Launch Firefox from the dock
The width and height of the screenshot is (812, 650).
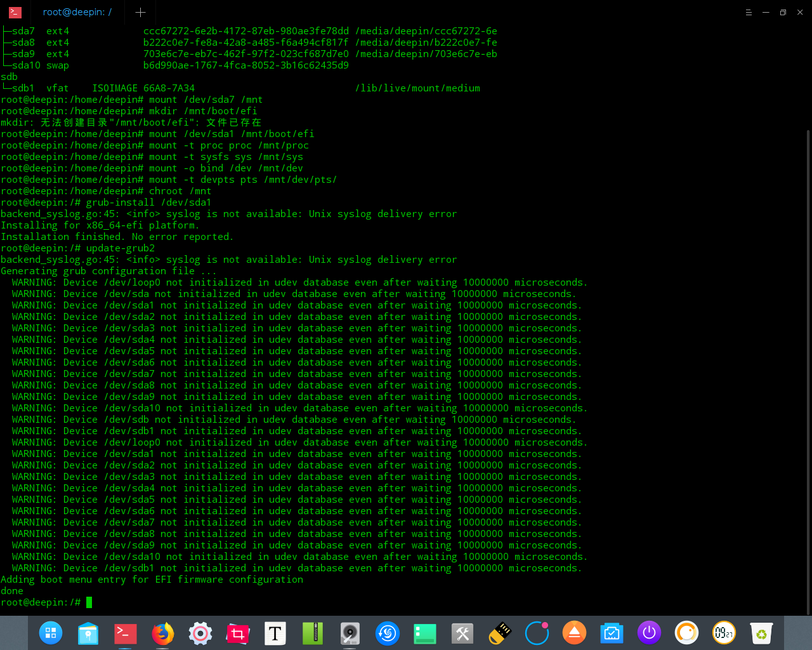[162, 633]
